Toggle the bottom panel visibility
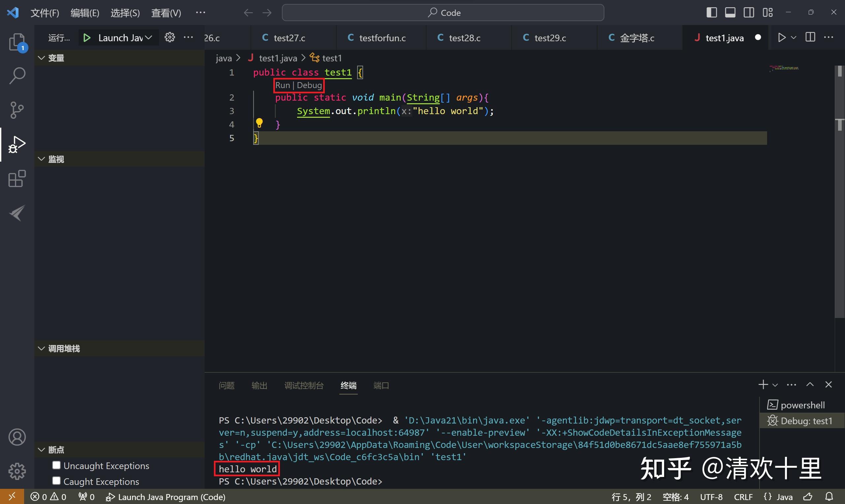 pos(730,12)
